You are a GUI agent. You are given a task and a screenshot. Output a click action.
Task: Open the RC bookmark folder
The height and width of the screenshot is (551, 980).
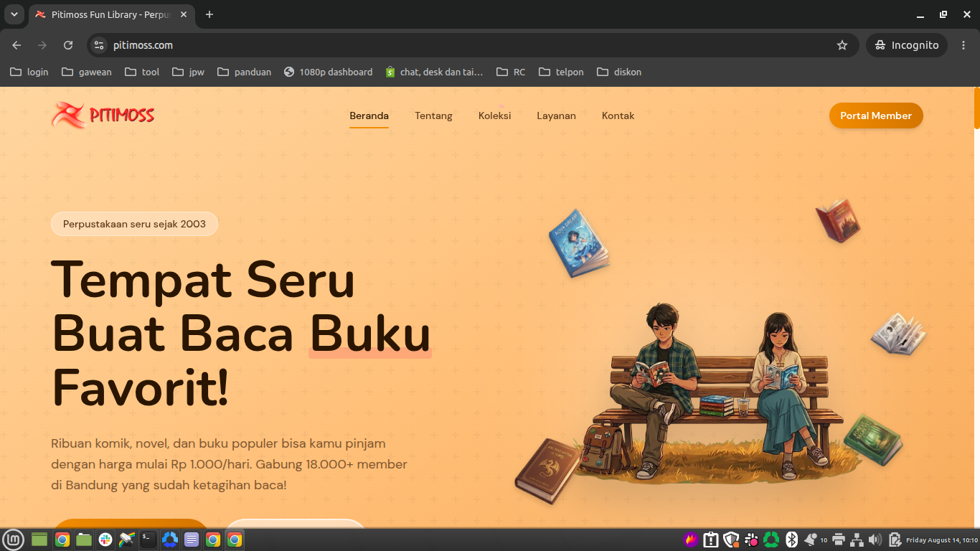tap(510, 72)
